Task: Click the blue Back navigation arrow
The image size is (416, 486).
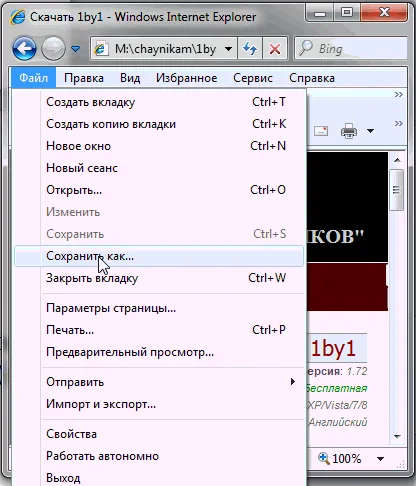Action: 24,49
